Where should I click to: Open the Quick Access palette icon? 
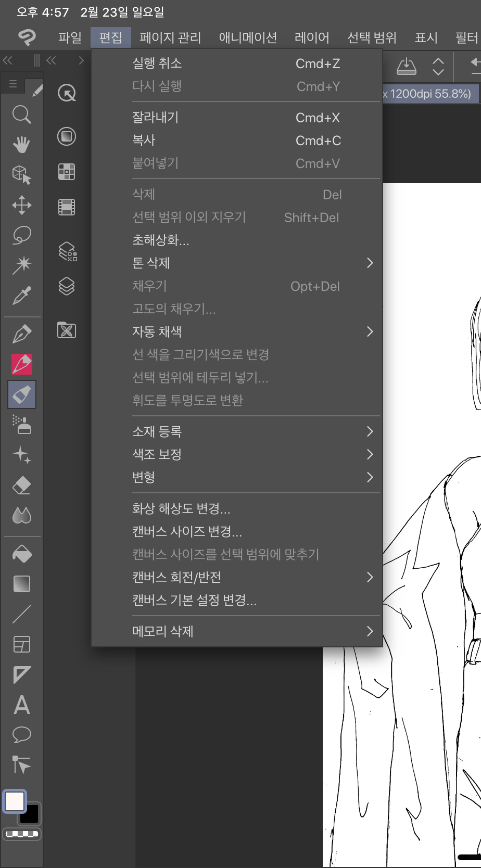(67, 93)
